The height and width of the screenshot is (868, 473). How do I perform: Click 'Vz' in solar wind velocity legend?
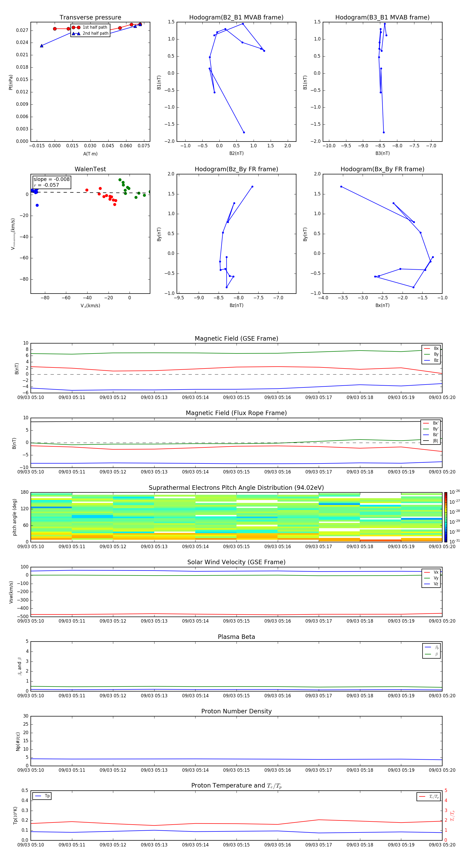point(436,584)
